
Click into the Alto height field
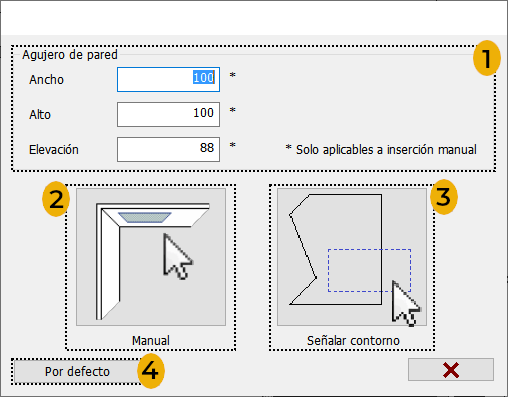coord(168,114)
